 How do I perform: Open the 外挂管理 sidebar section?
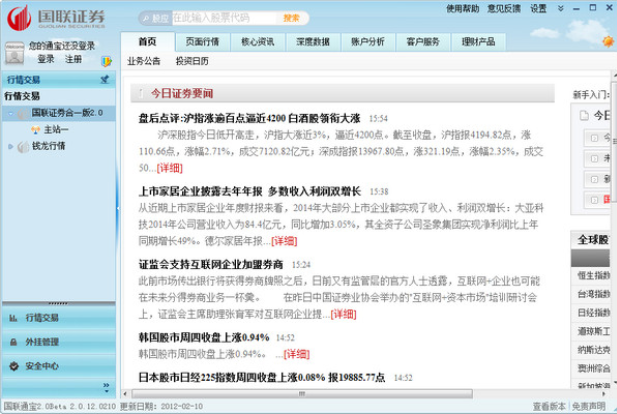pos(59,342)
